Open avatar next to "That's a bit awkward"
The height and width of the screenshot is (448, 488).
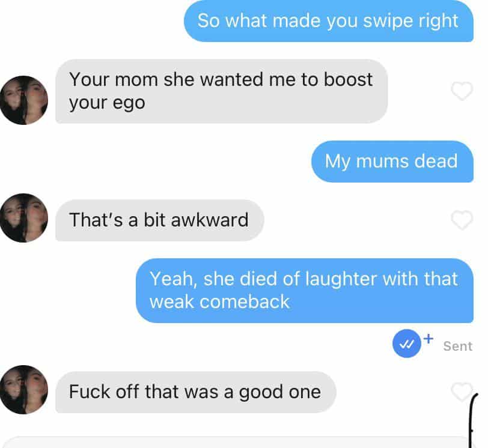pyautogui.click(x=23, y=218)
